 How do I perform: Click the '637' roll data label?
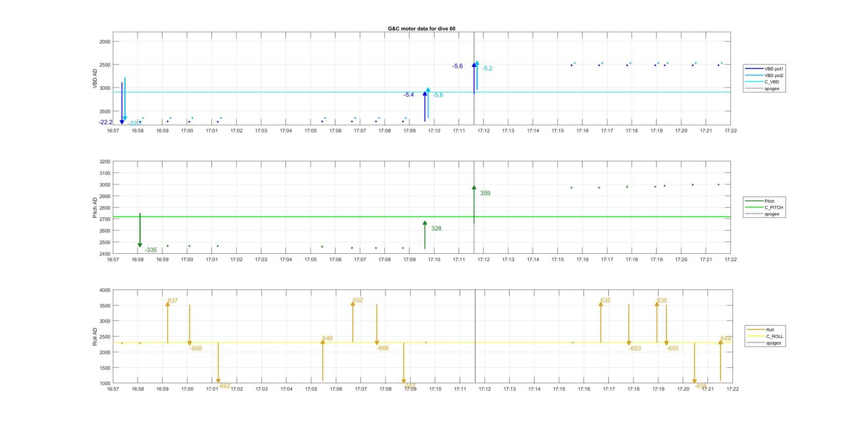point(173,300)
